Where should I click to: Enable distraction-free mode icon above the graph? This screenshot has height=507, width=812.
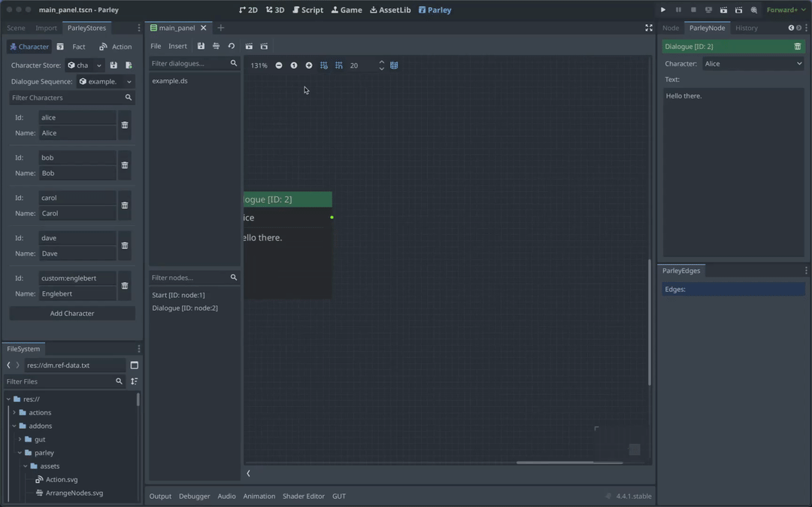click(648, 28)
